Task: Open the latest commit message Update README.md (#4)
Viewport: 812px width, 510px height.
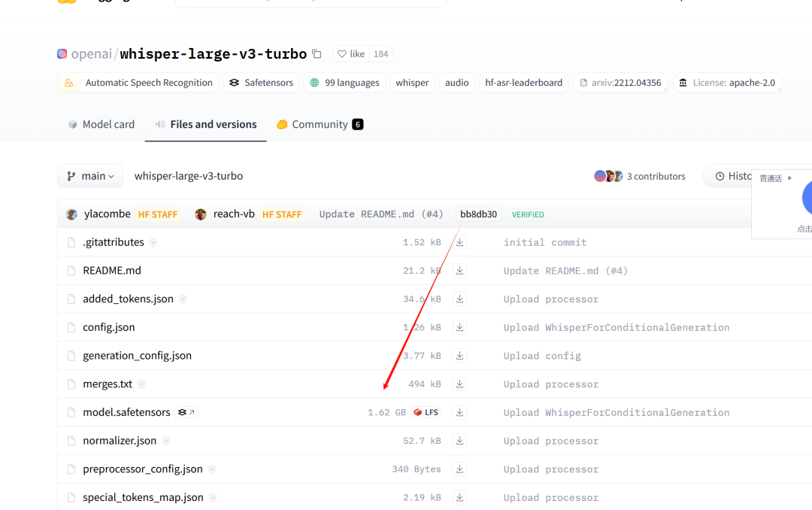Action: tap(381, 214)
